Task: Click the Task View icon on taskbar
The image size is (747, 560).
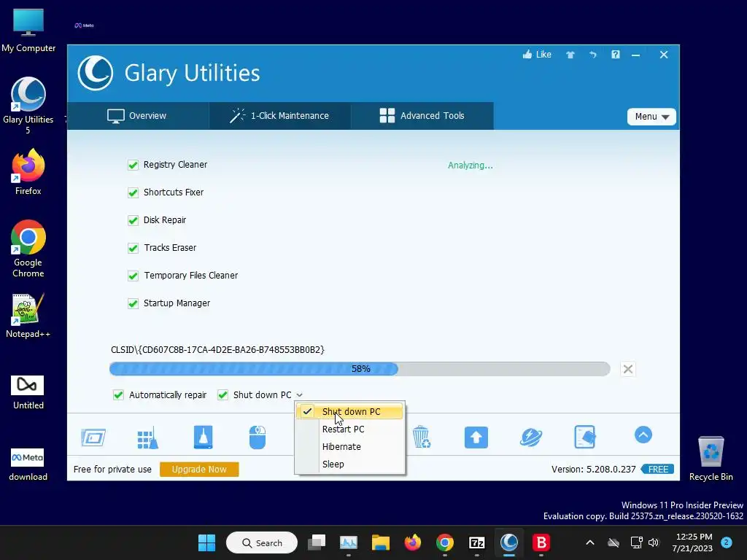Action: tap(317, 542)
